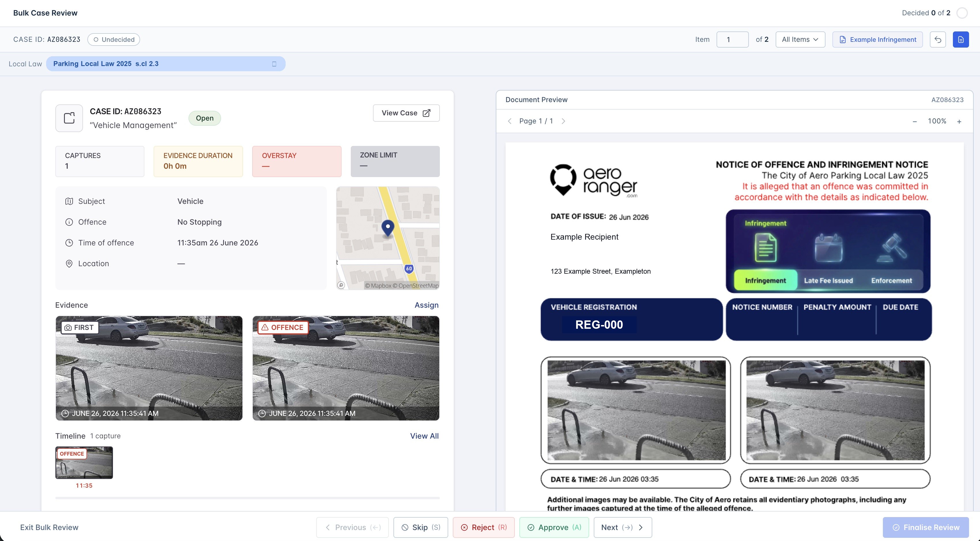Click the Mapbox logo icon on the map
Image resolution: width=980 pixels, height=541 pixels.
pyautogui.click(x=341, y=285)
